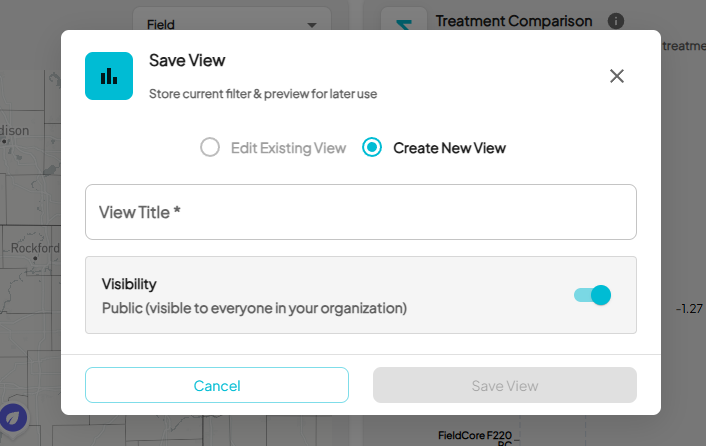Focus the View Title input field
The height and width of the screenshot is (446, 706).
[x=361, y=212]
